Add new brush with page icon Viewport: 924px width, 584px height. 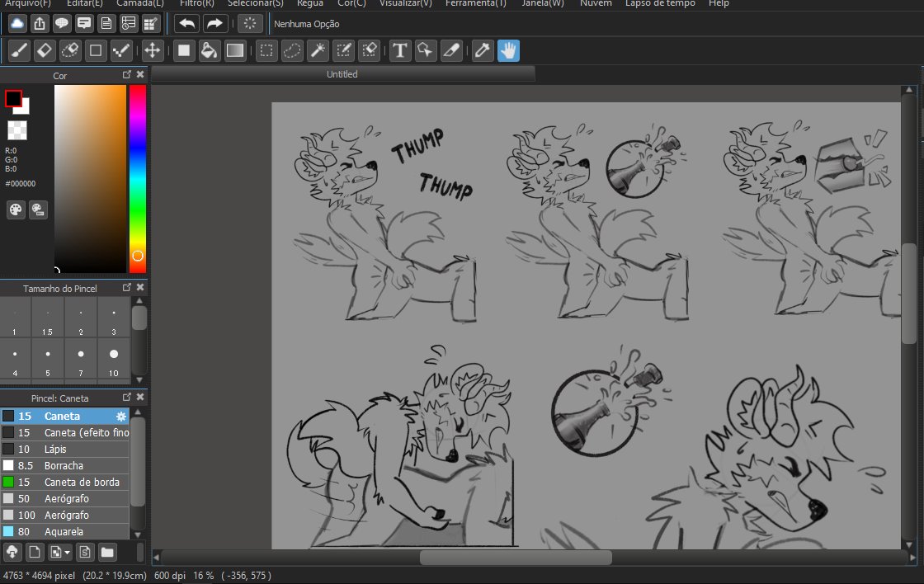[x=35, y=552]
